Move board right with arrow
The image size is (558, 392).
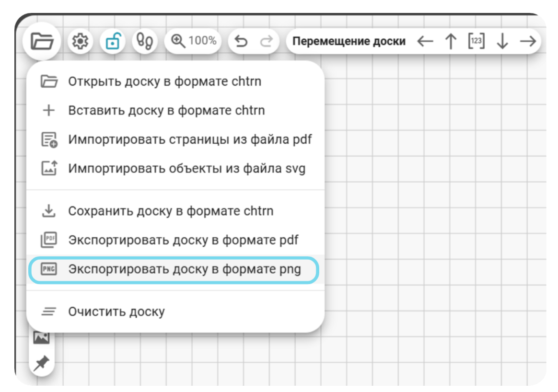click(x=528, y=41)
